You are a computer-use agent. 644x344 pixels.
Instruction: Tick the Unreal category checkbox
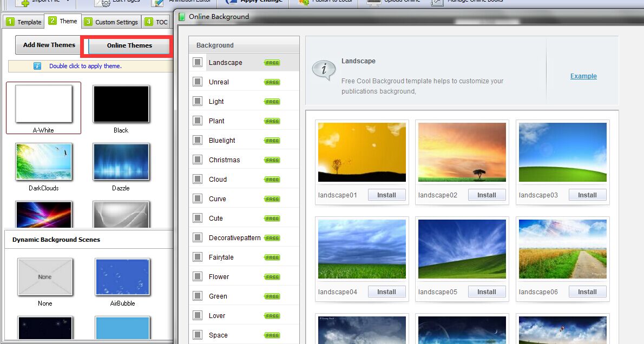point(198,82)
